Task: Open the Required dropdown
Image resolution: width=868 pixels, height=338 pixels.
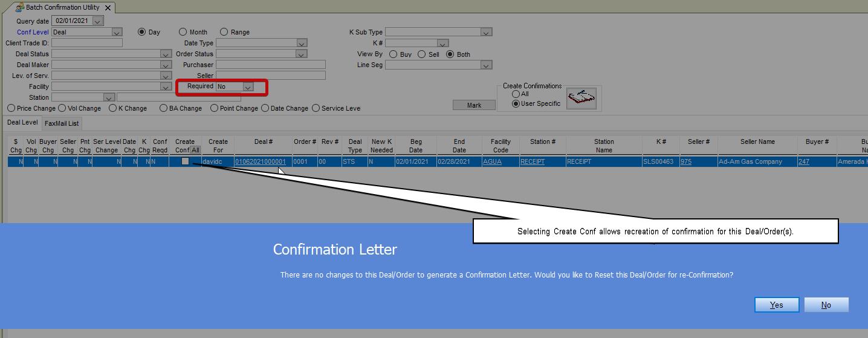Action: pos(247,87)
